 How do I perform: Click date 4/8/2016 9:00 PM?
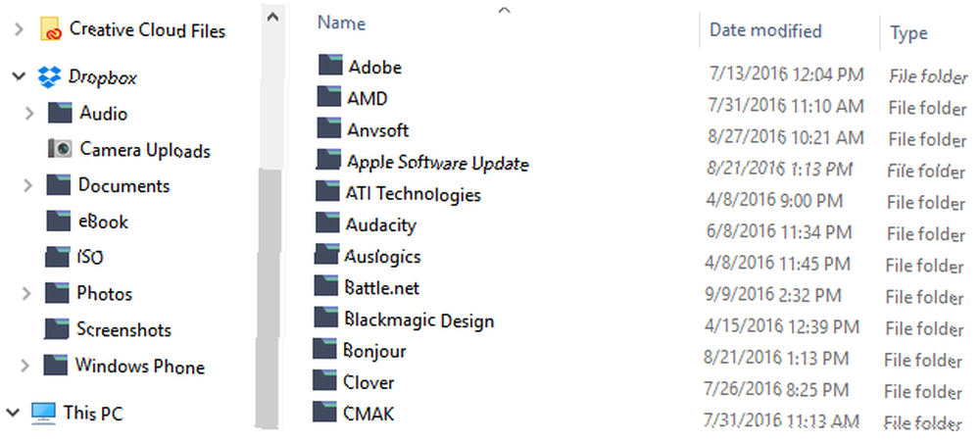click(774, 201)
